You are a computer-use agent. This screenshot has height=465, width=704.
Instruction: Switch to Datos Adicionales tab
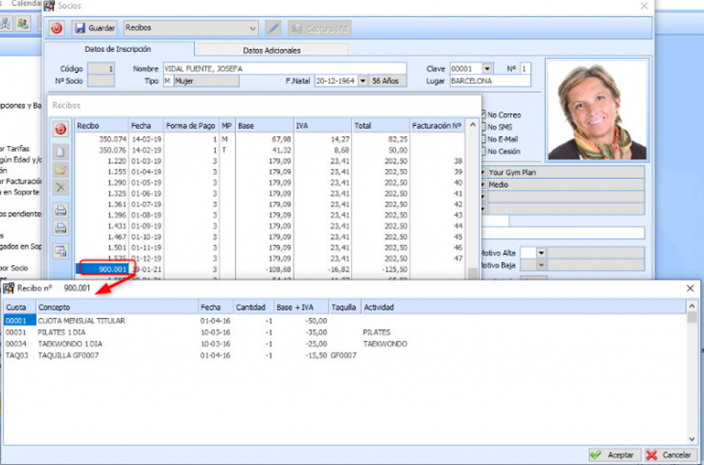tap(271, 49)
